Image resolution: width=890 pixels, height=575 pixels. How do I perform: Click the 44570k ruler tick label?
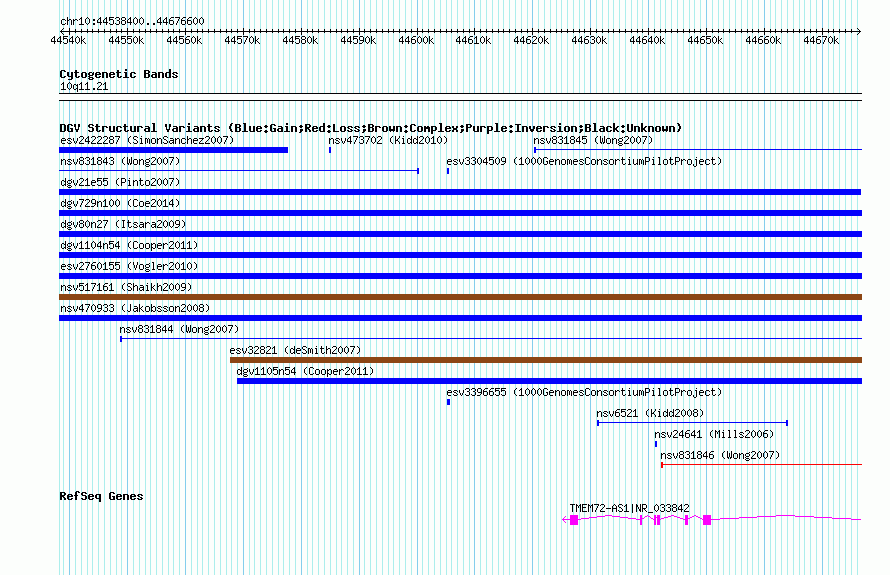(242, 40)
